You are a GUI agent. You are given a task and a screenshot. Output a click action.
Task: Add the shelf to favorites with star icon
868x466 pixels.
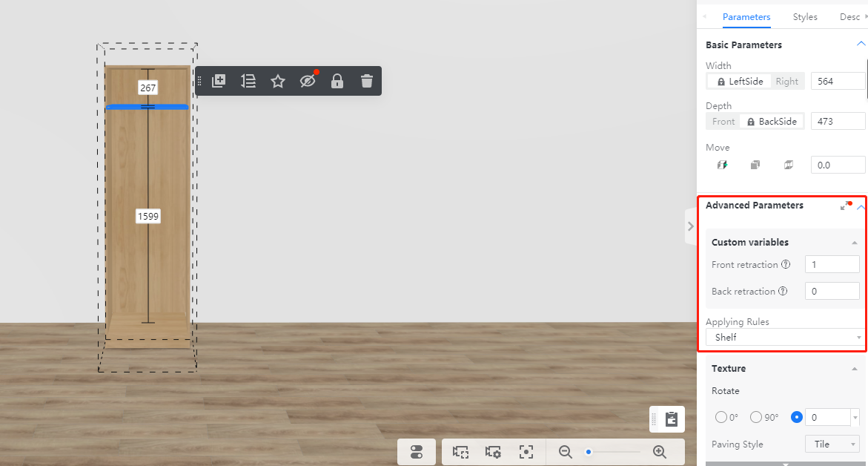278,82
